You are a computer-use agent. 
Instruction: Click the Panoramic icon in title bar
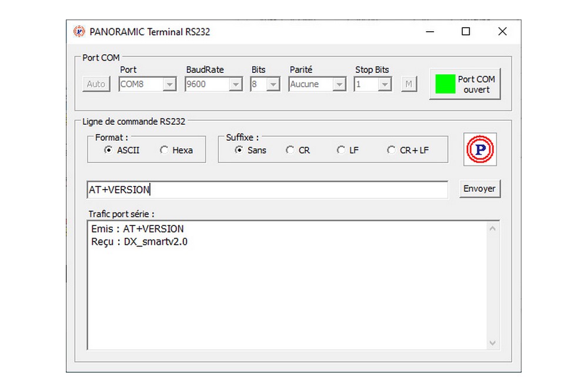[79, 32]
